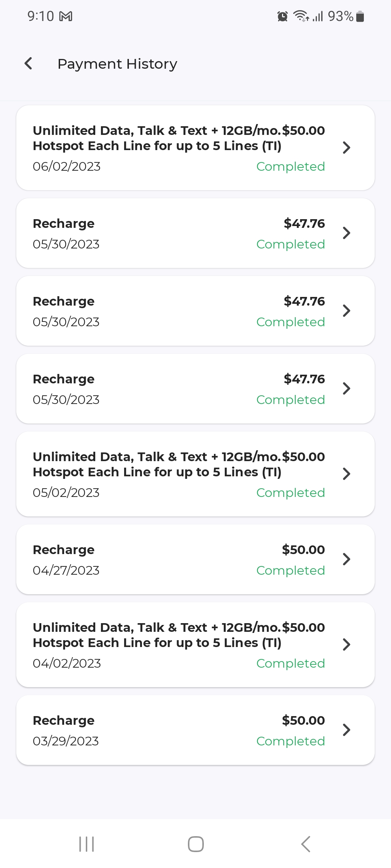Expand the 05/02/2023 plan payment chevron
This screenshot has width=391, height=868.
click(x=346, y=474)
